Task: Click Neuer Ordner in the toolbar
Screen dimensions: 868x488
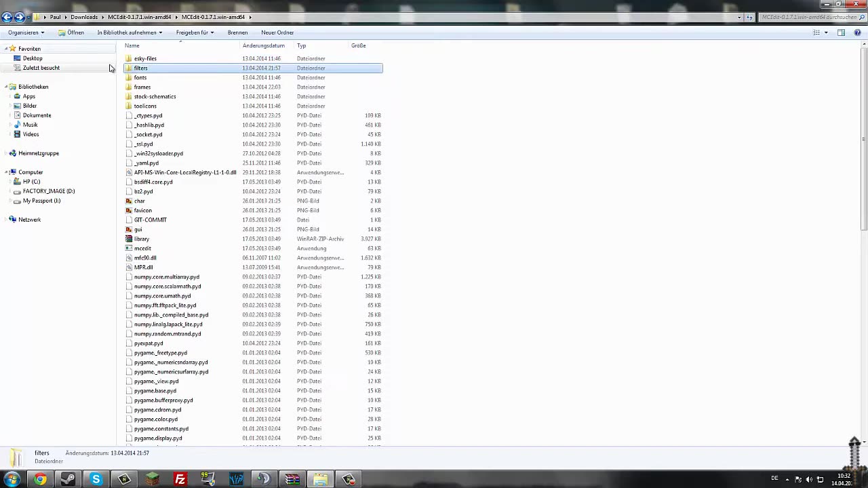Action: pos(277,33)
